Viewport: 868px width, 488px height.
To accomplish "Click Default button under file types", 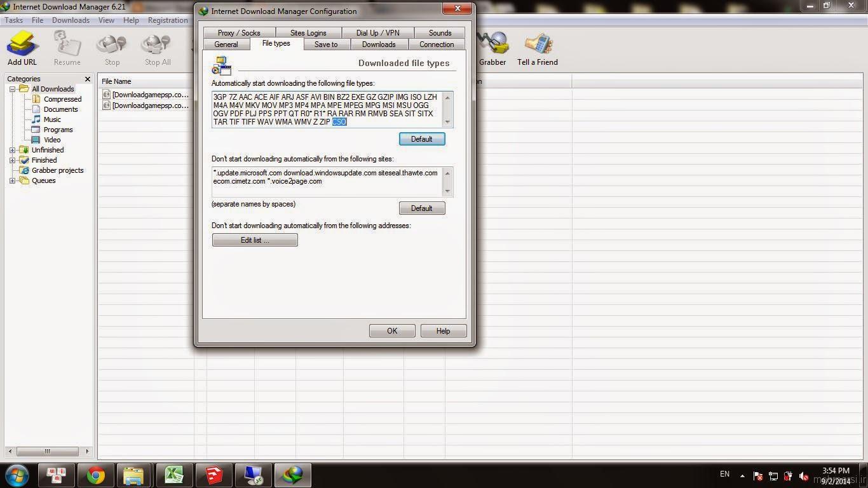I will point(422,139).
